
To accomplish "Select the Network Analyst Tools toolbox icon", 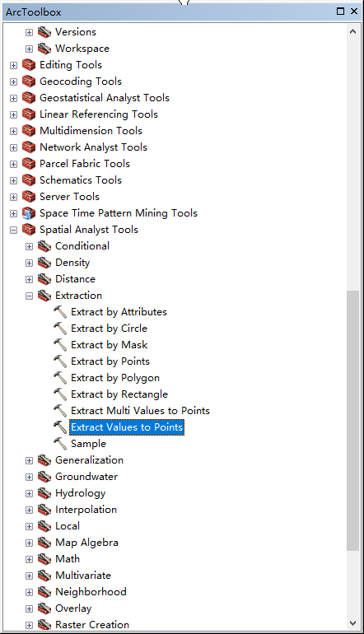I will 29,147.
